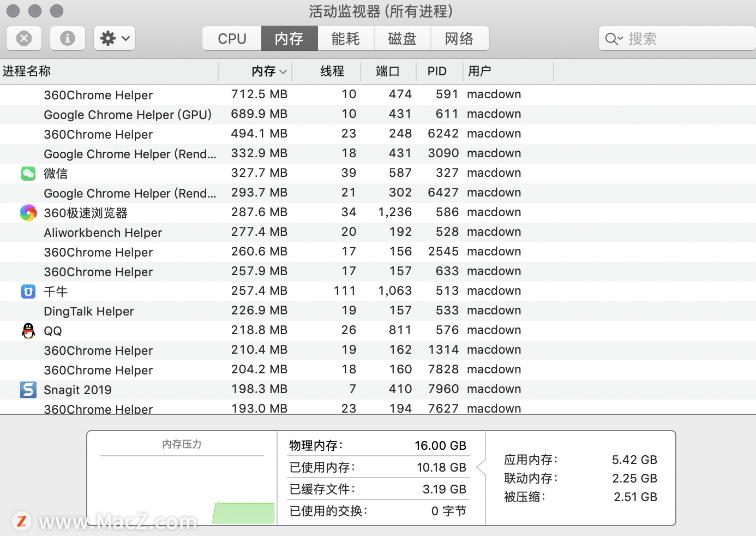Click the quit process X icon
Screen dimensions: 756x536
24,38
